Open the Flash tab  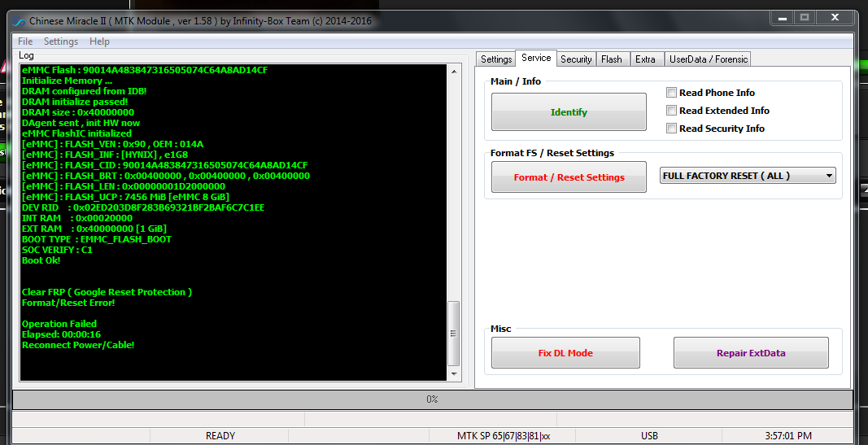(x=612, y=59)
